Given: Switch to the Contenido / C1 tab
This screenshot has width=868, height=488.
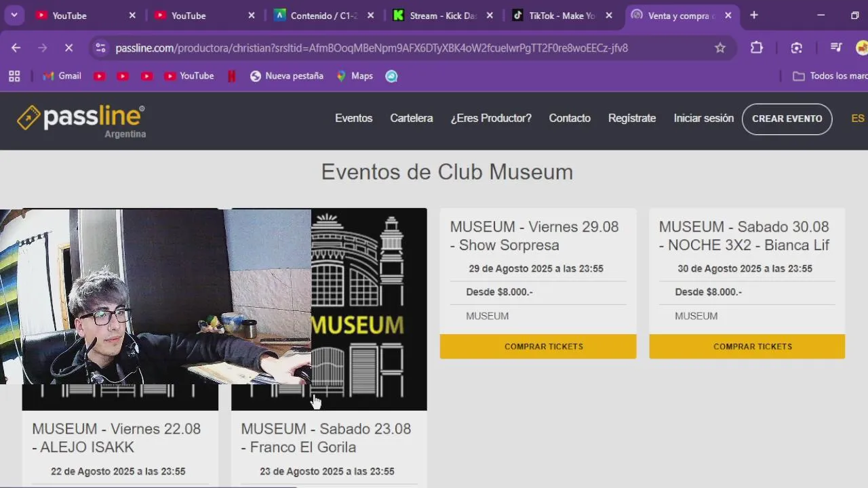Looking at the screenshot, I should pyautogui.click(x=325, y=16).
